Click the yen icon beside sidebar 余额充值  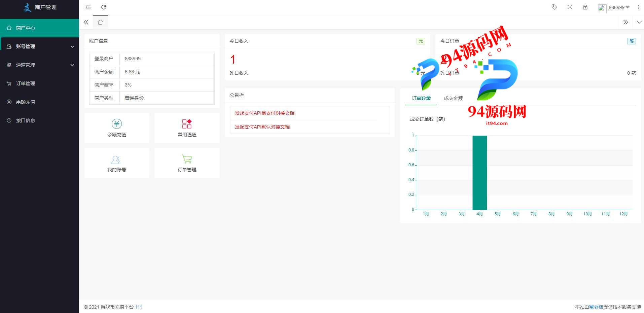[x=9, y=102]
